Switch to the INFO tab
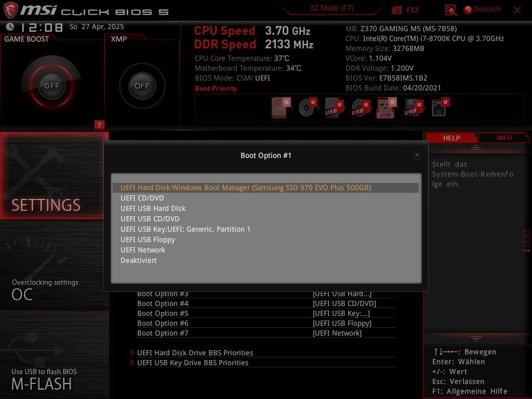The image size is (532, 399). [504, 138]
